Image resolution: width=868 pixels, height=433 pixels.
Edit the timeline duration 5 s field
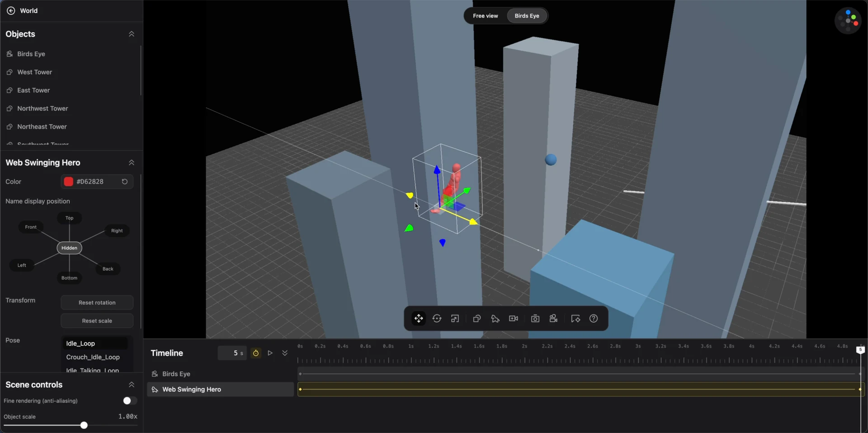[x=232, y=353]
